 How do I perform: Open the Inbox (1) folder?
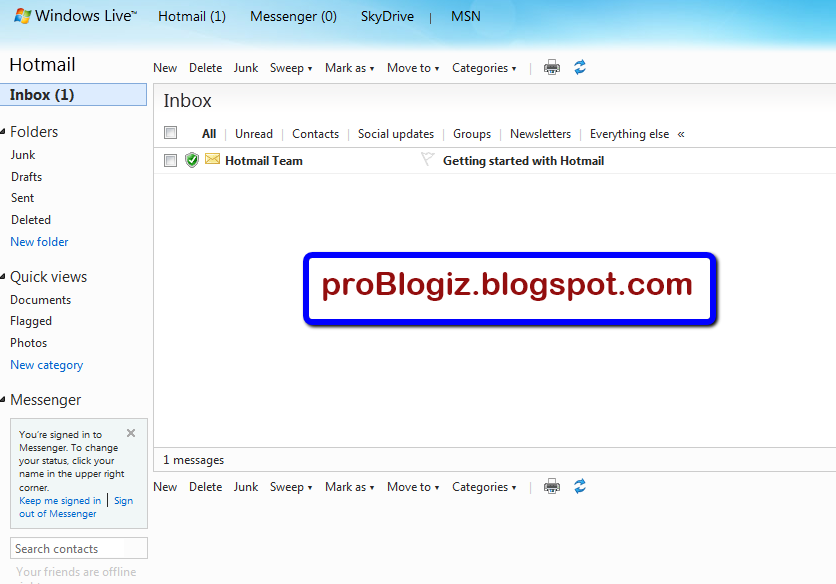pos(73,94)
